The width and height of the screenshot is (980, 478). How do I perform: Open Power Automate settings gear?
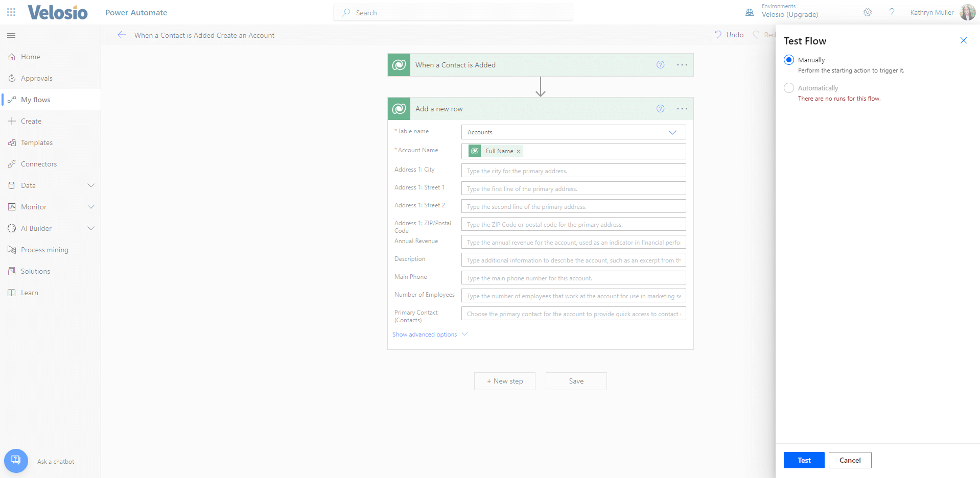[x=867, y=12]
